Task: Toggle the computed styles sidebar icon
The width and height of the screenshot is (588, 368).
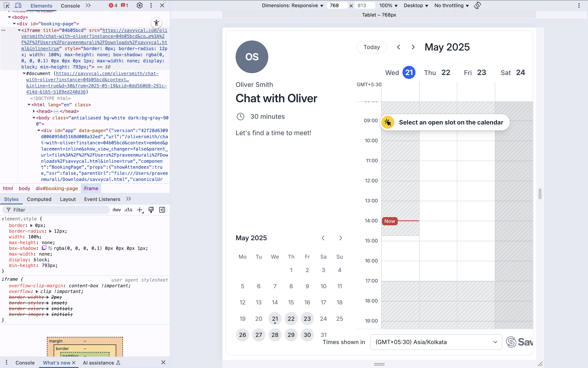Action: coord(162,210)
